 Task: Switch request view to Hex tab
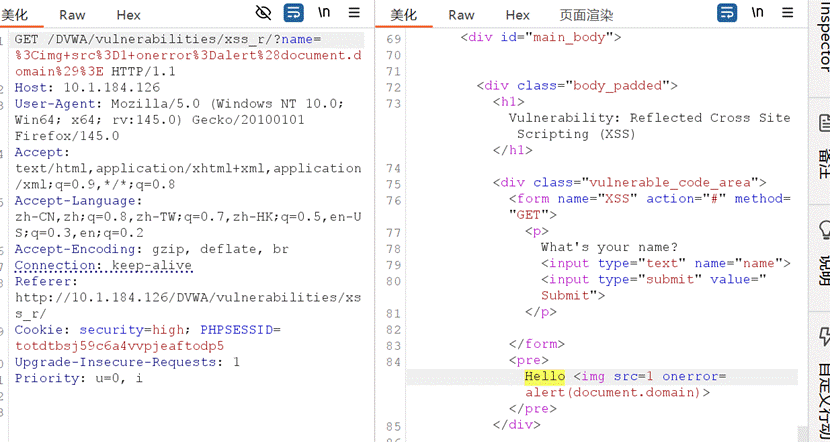click(x=129, y=15)
